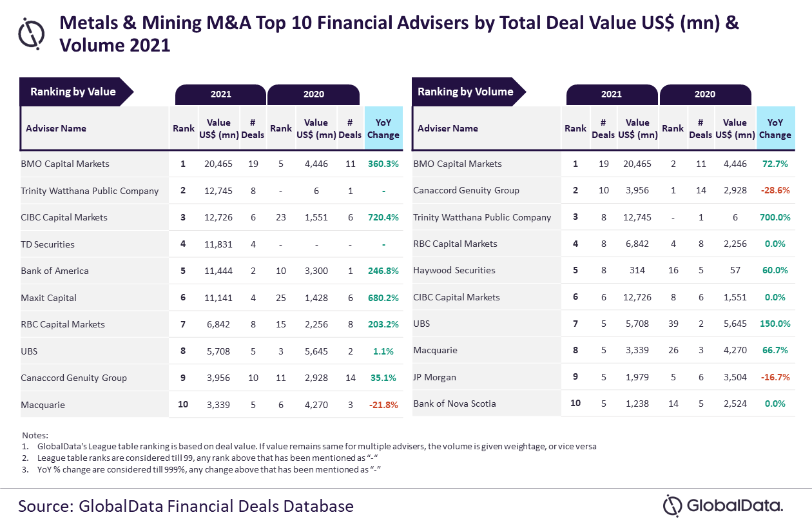
Task: Select Bank of Nova Scotia row
Action: (x=603, y=404)
